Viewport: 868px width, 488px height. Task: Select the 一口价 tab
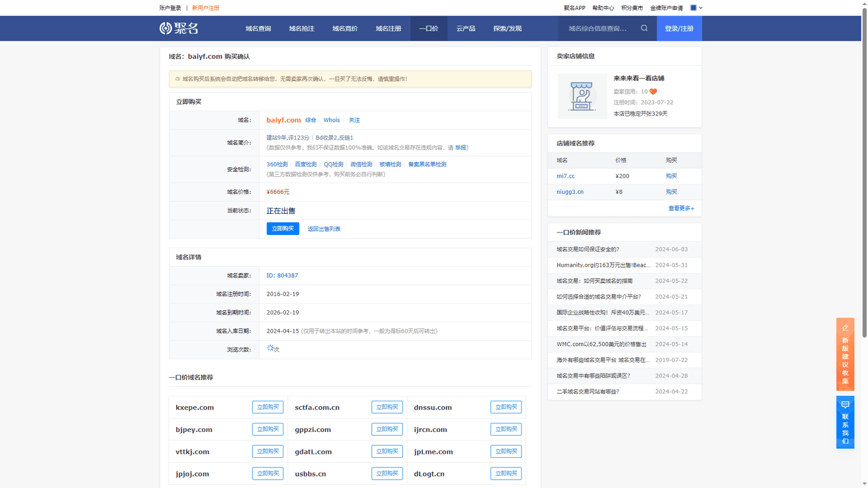429,28
